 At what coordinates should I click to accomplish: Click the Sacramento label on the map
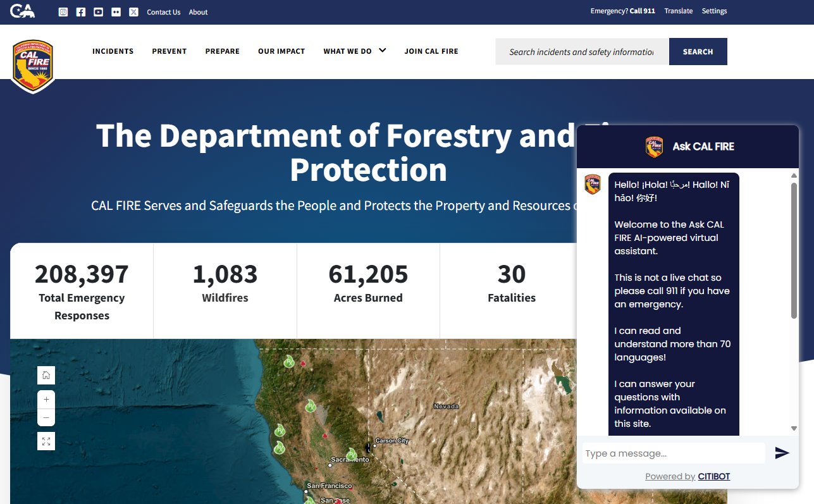(350, 460)
